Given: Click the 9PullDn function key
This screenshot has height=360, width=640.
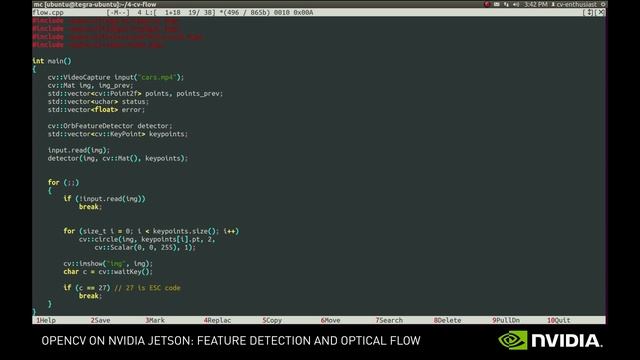Looking at the screenshot, I should coord(506,320).
